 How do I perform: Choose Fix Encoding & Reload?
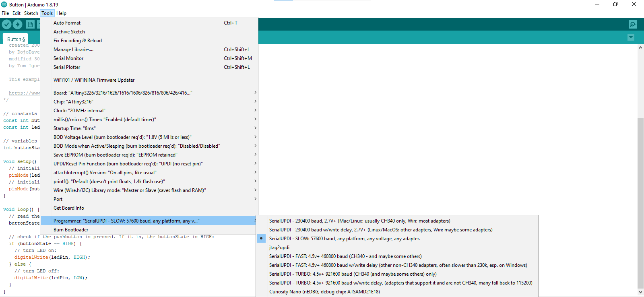[149, 41]
